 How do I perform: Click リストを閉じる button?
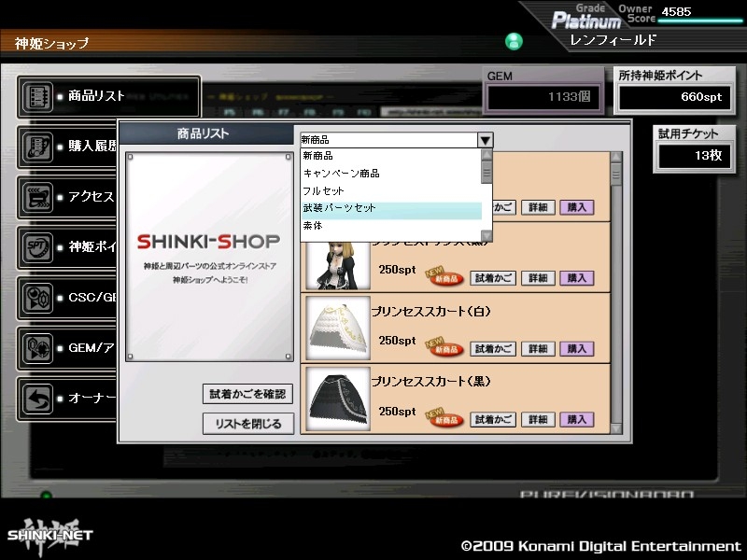(x=247, y=424)
